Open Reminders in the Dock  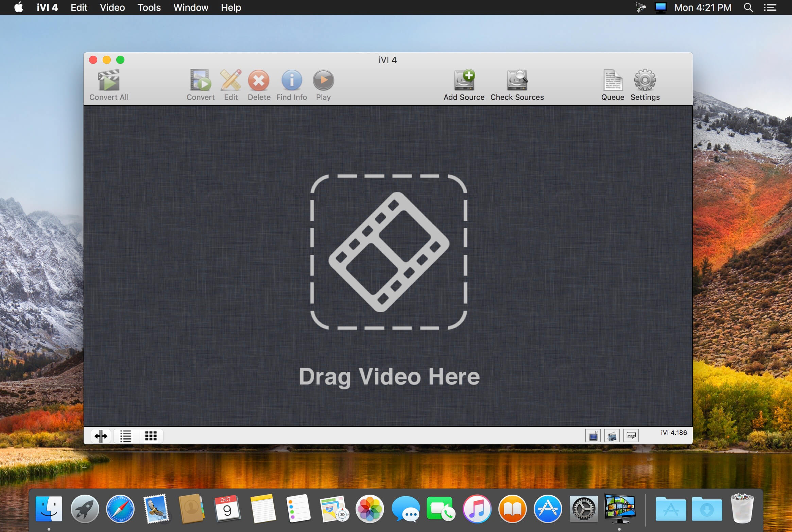coord(298,509)
